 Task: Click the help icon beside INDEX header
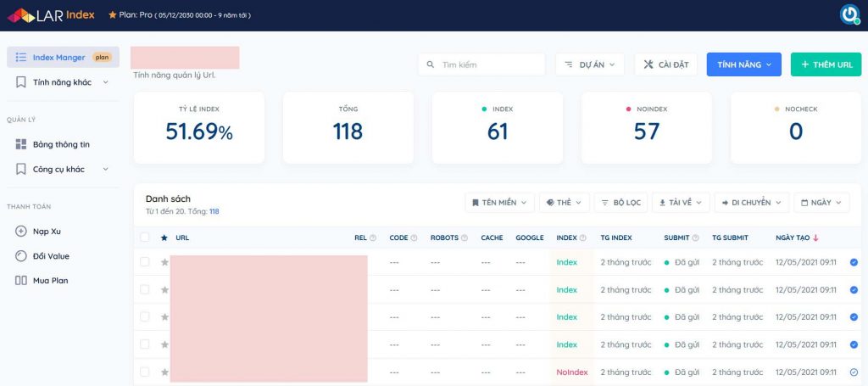tap(583, 238)
